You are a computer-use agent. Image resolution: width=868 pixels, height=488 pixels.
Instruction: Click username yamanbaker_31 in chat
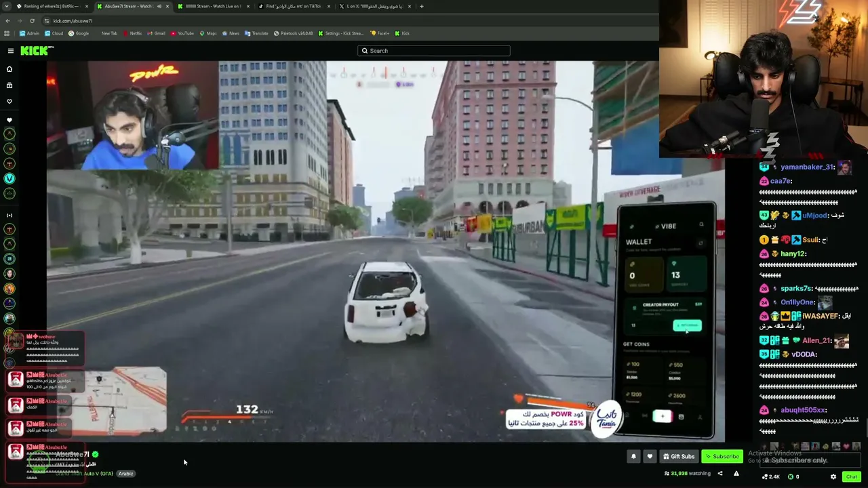[807, 167]
